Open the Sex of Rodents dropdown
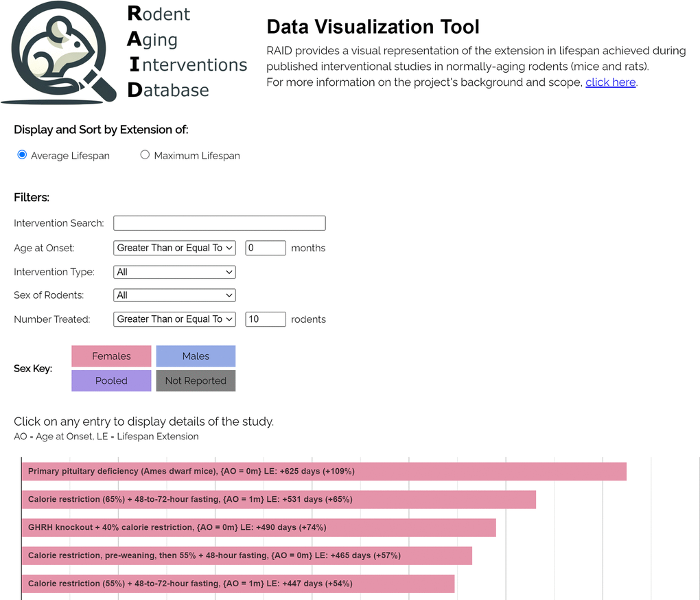 (x=174, y=295)
